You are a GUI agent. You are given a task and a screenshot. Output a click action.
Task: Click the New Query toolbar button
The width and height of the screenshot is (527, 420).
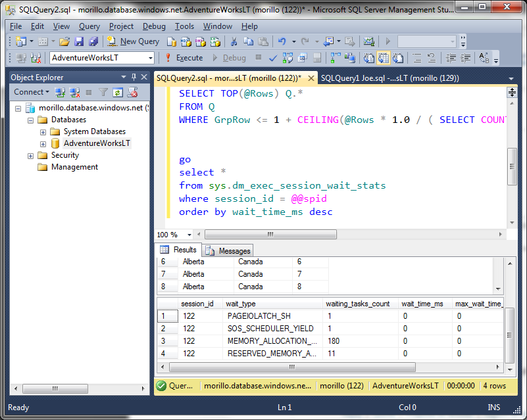(x=133, y=41)
